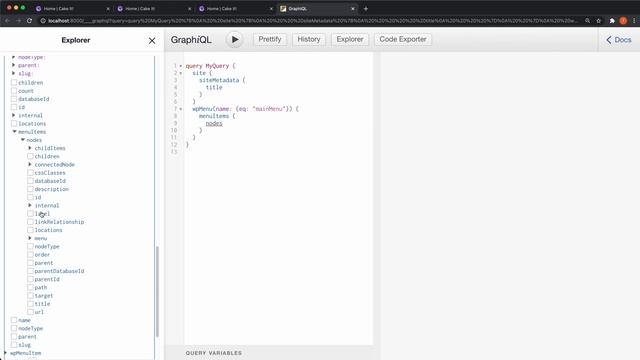This screenshot has width=640, height=360.
Task: Expand the wpMenuItem root field
Action: pyautogui.click(x=5, y=353)
